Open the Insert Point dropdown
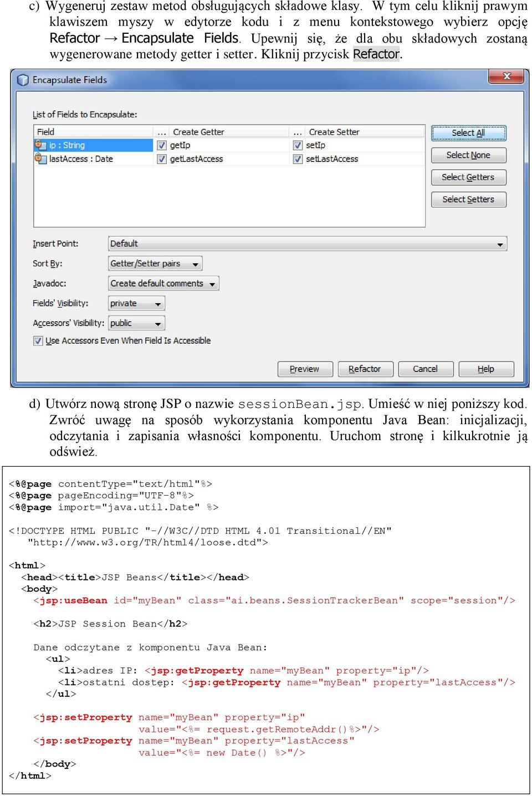This screenshot has height=796, width=532. coord(308,244)
